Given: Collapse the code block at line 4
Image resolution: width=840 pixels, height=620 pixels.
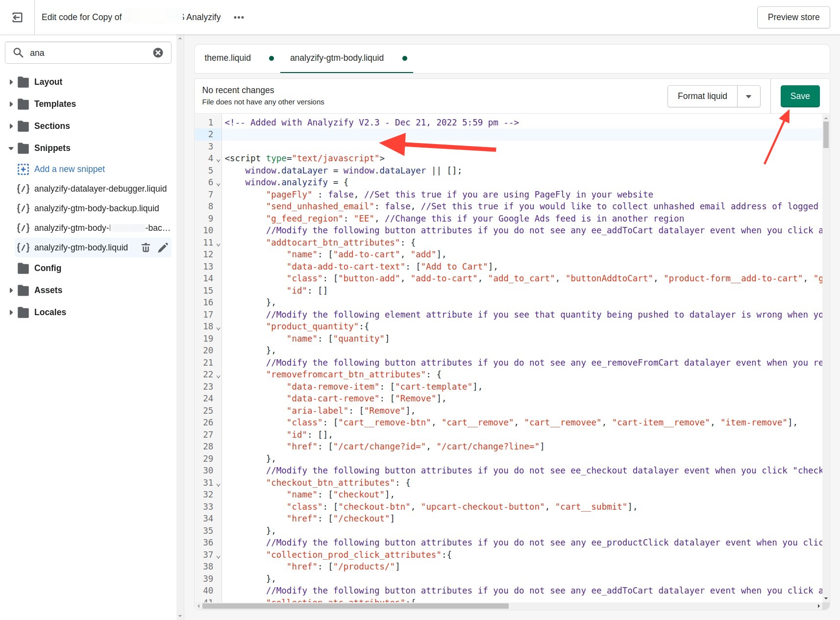Looking at the screenshot, I should 218,160.
